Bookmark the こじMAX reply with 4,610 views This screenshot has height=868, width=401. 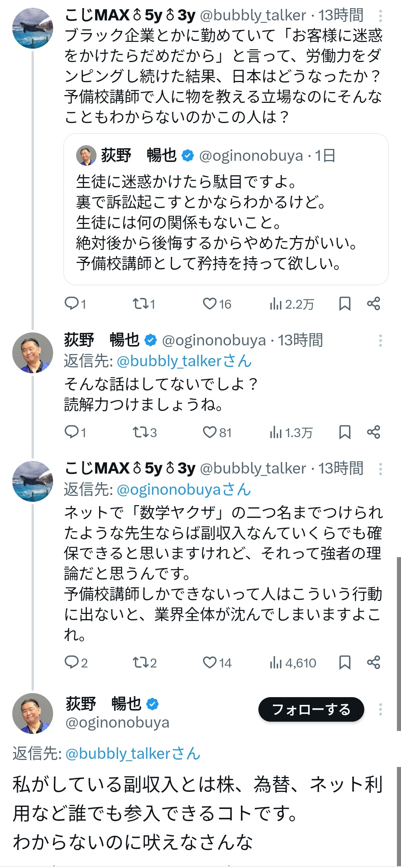click(x=345, y=663)
